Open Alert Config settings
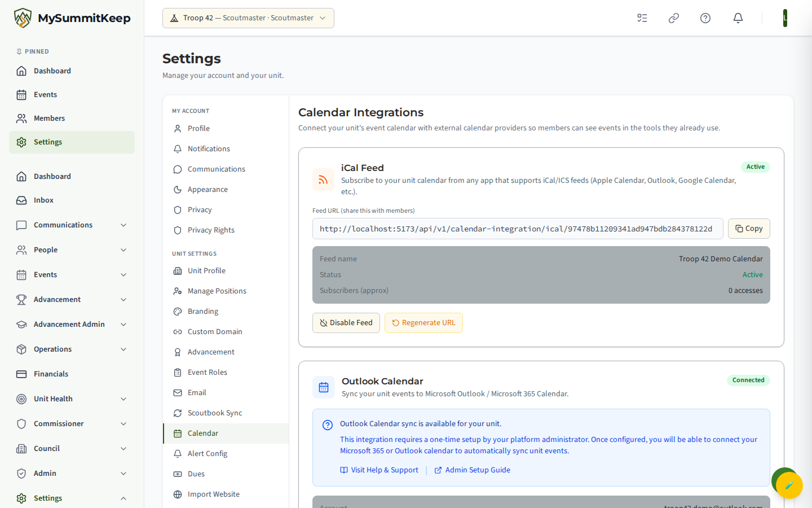The width and height of the screenshot is (812, 508). (x=226, y=454)
